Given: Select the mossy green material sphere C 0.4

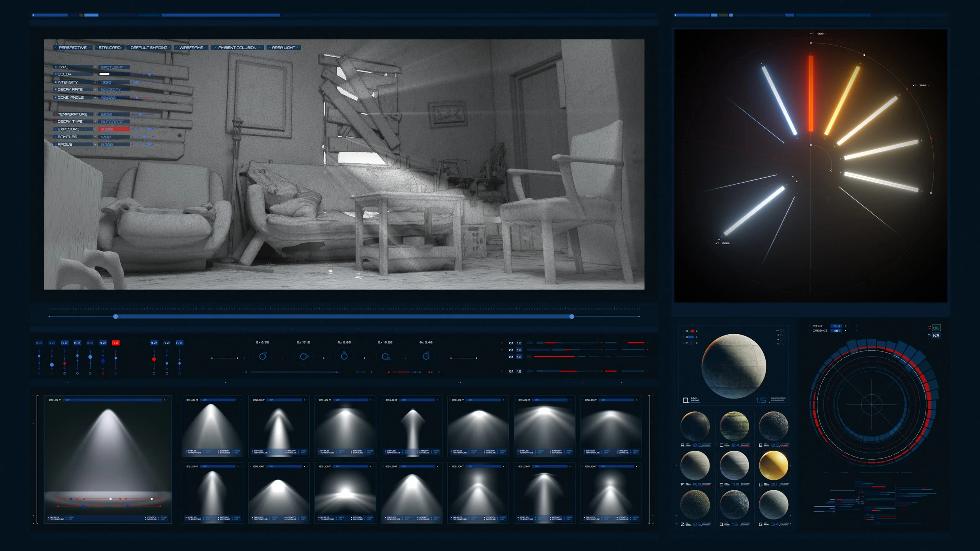Looking at the screenshot, I should pos(734,426).
